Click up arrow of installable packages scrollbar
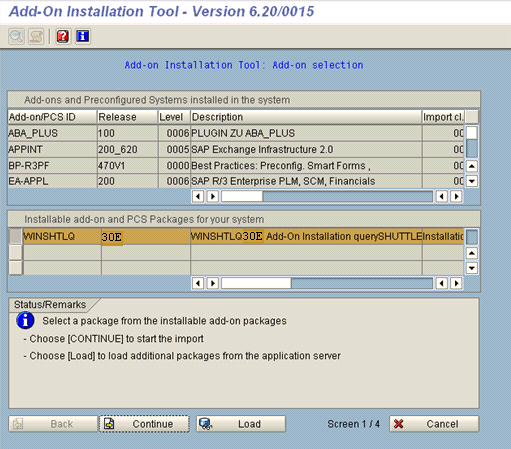Screen dimensions: 511x449 point(472,253)
